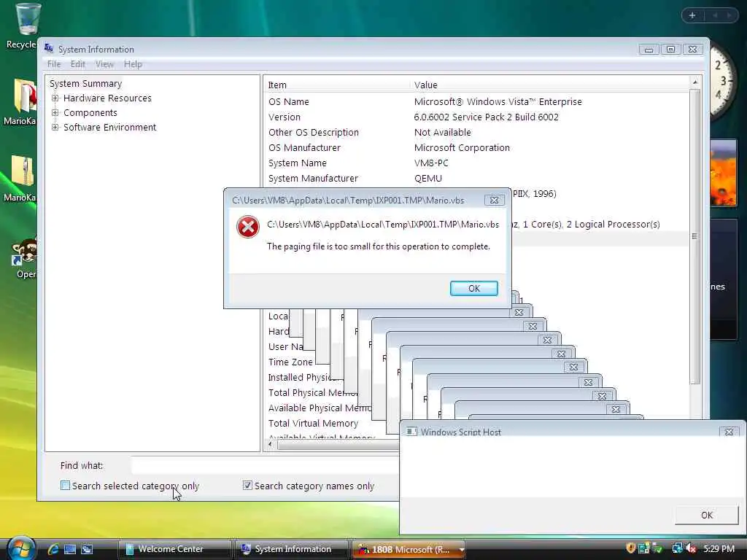Select the Hardware Resources tree label
This screenshot has height=560, width=747.
(107, 98)
